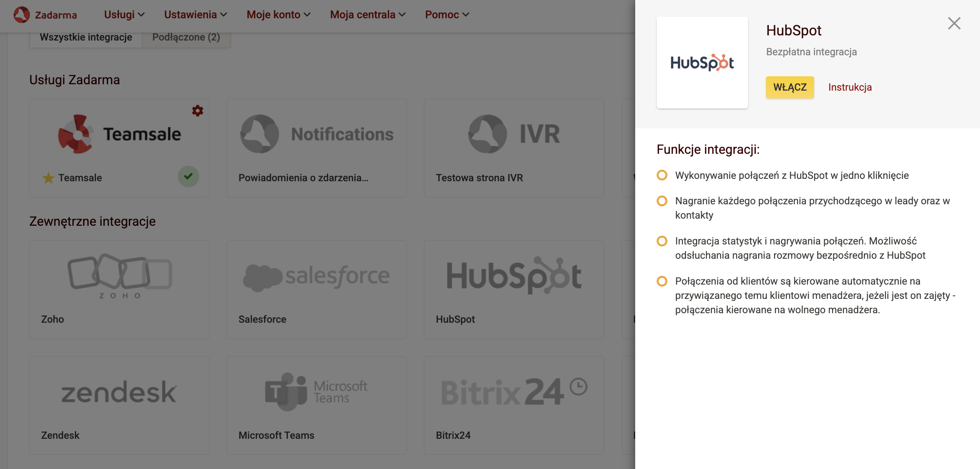Open the Zendesk integration card
Image resolution: width=980 pixels, height=469 pixels.
pos(119,405)
